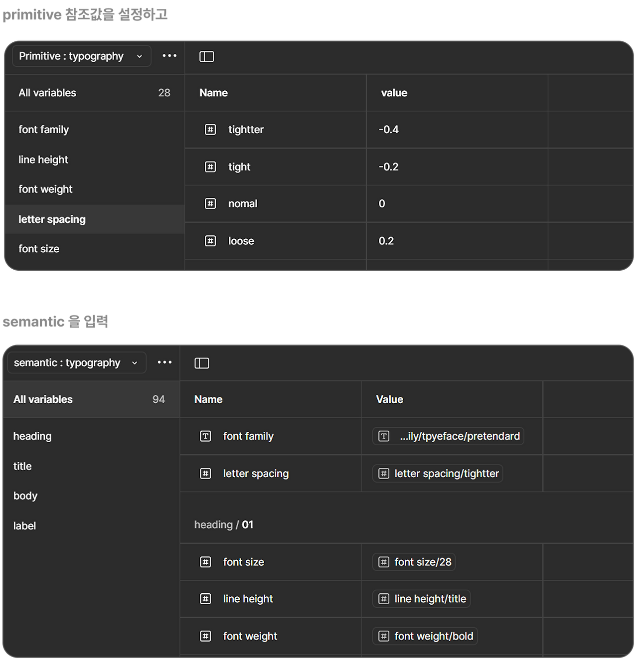638x672 pixels.
Task: Select the heading group in semantic sidebar
Action: [x=32, y=436]
